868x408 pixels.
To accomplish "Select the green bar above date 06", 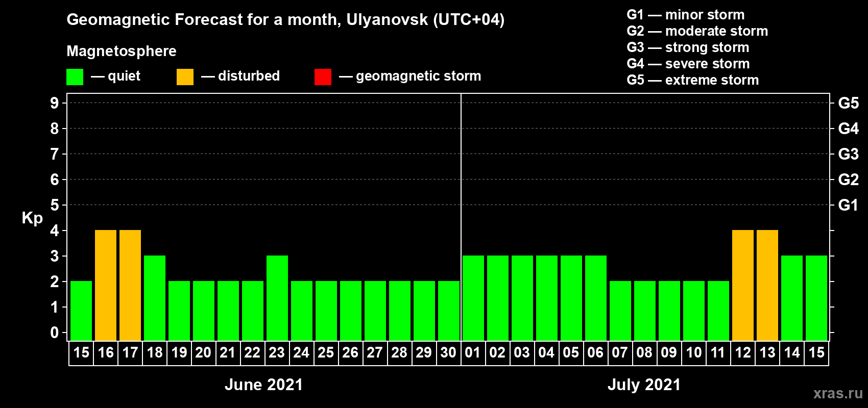I will (596, 298).
